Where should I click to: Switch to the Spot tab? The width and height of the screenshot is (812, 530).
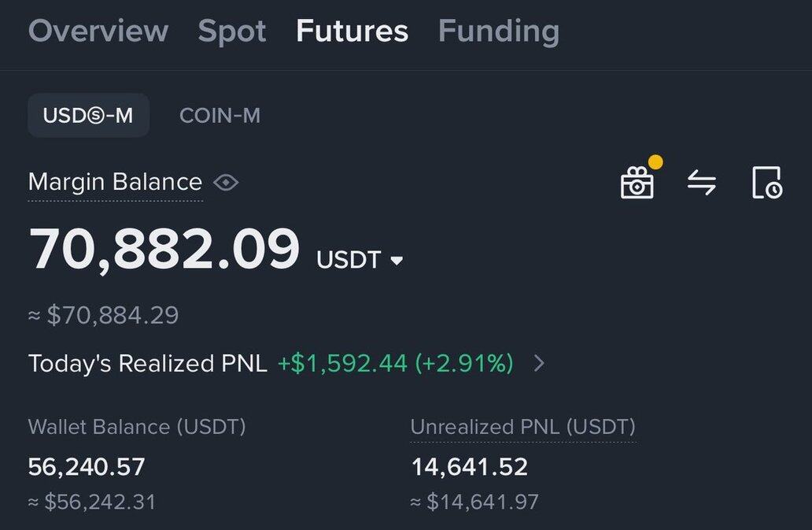(232, 32)
